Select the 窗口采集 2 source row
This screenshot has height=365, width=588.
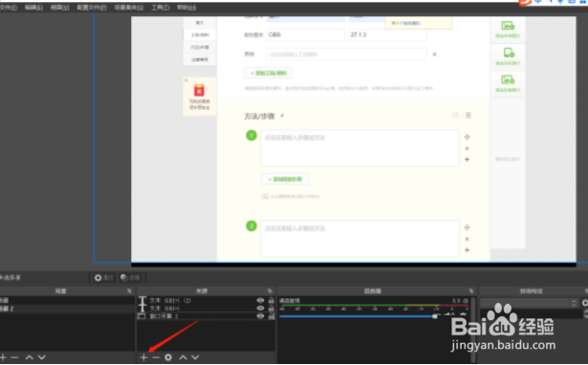pyautogui.click(x=206, y=316)
